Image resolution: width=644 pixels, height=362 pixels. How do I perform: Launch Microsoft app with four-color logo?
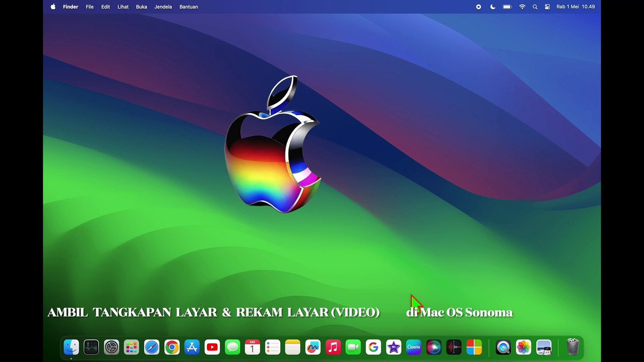pos(473,347)
